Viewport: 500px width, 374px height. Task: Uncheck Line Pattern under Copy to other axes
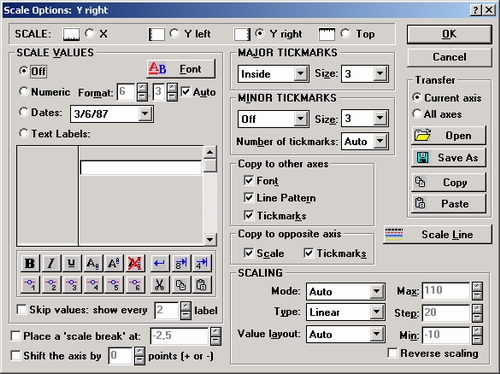tap(249, 198)
